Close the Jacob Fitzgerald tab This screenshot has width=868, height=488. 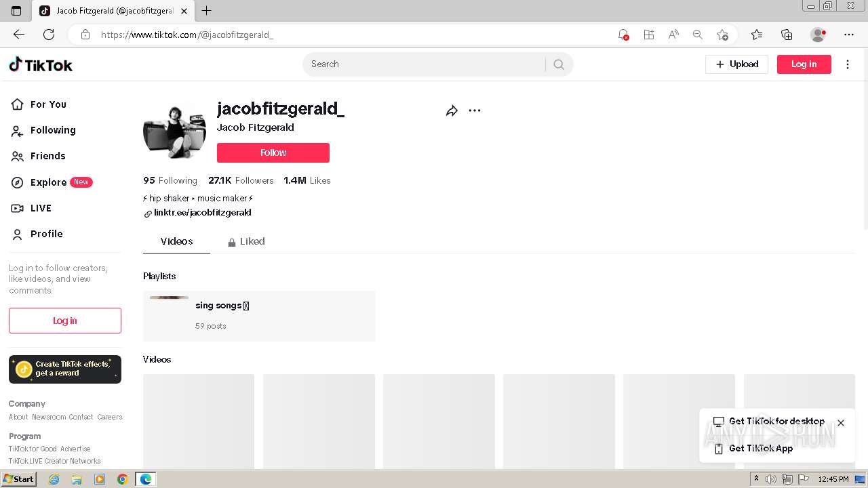point(184,11)
